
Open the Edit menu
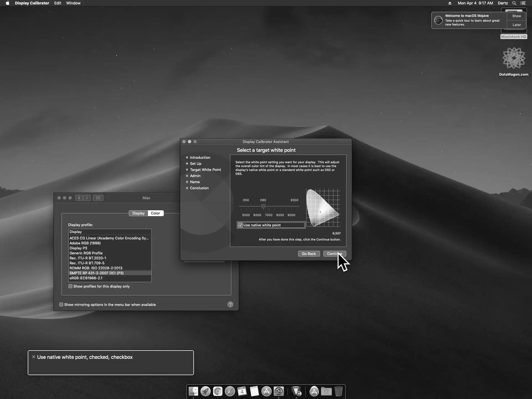(58, 3)
